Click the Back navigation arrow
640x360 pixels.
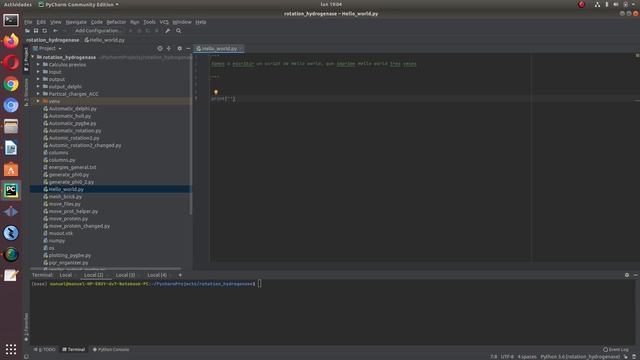[55, 31]
